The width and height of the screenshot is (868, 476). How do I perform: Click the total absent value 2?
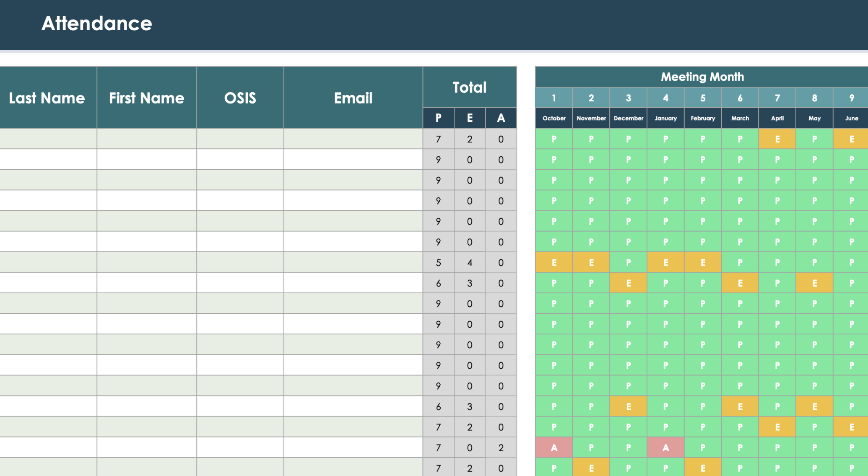pyautogui.click(x=501, y=448)
